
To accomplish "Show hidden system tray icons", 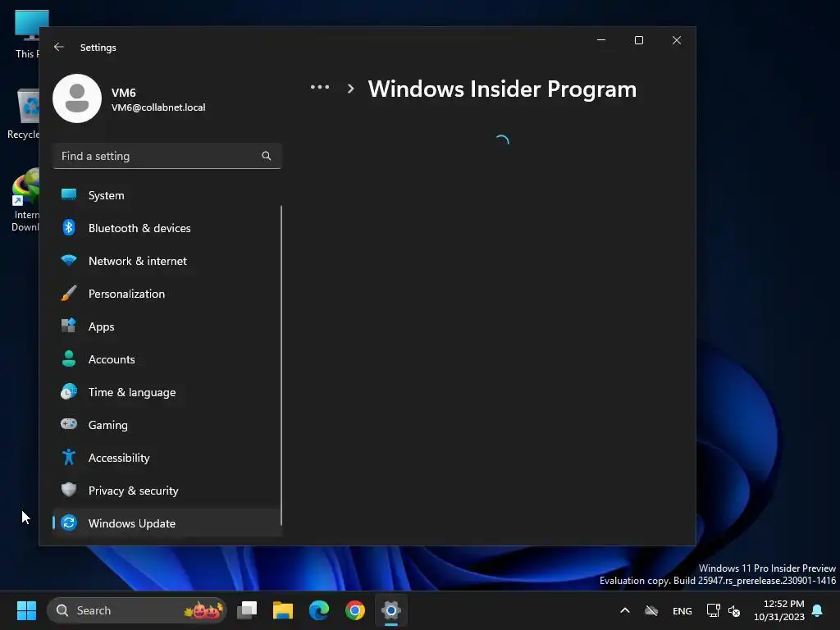I will [x=624, y=610].
